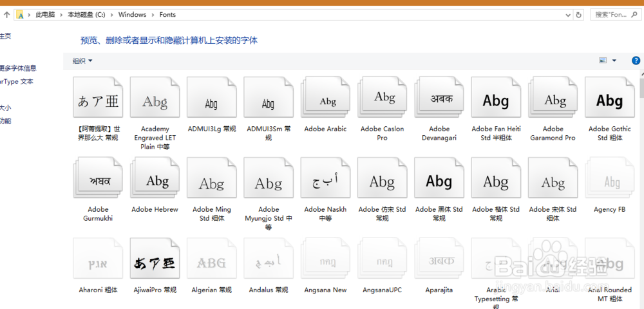The height and width of the screenshot is (309, 644).
Task: Select Adobe 仿宋 Std 常规 font icon
Action: point(382,178)
